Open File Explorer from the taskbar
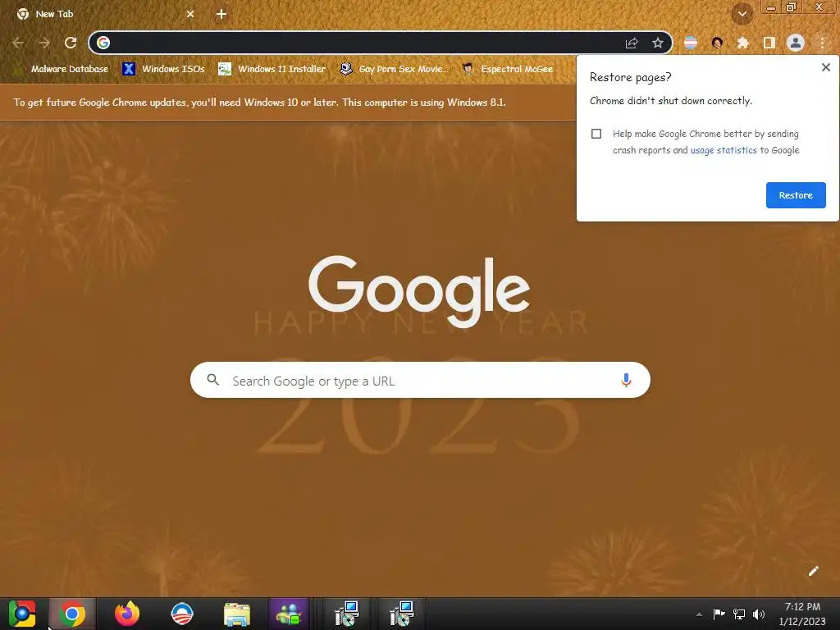 click(237, 614)
